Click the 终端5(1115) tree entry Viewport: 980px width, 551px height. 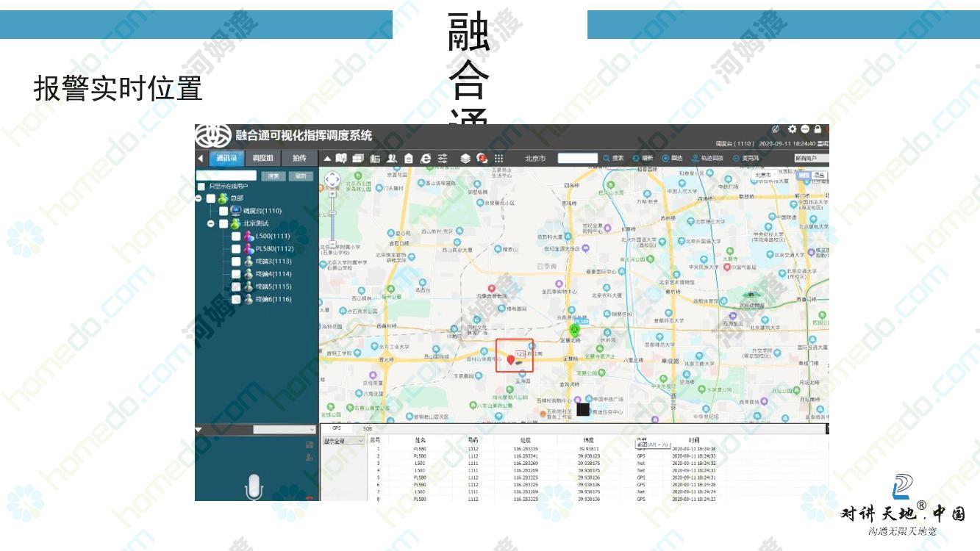click(273, 287)
